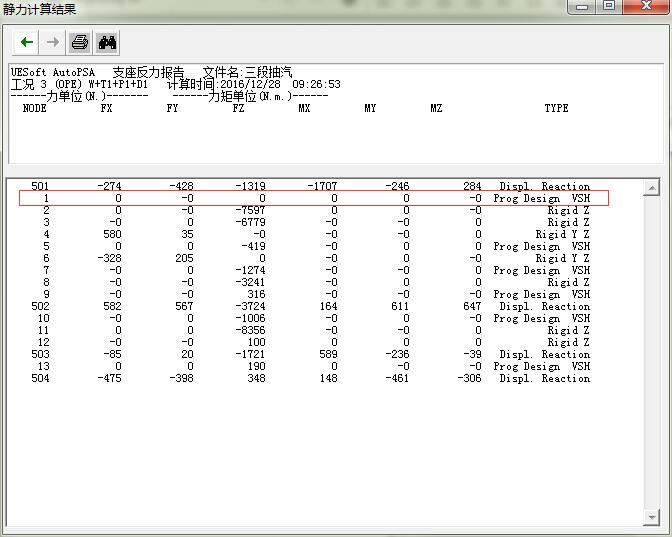
Task: Open find with the binoculars icon
Action: [x=107, y=42]
